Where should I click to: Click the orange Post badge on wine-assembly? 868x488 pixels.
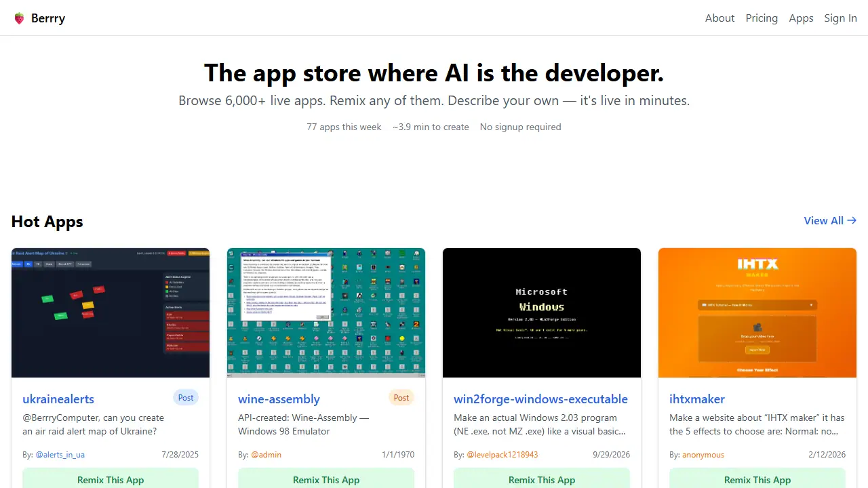coord(401,398)
